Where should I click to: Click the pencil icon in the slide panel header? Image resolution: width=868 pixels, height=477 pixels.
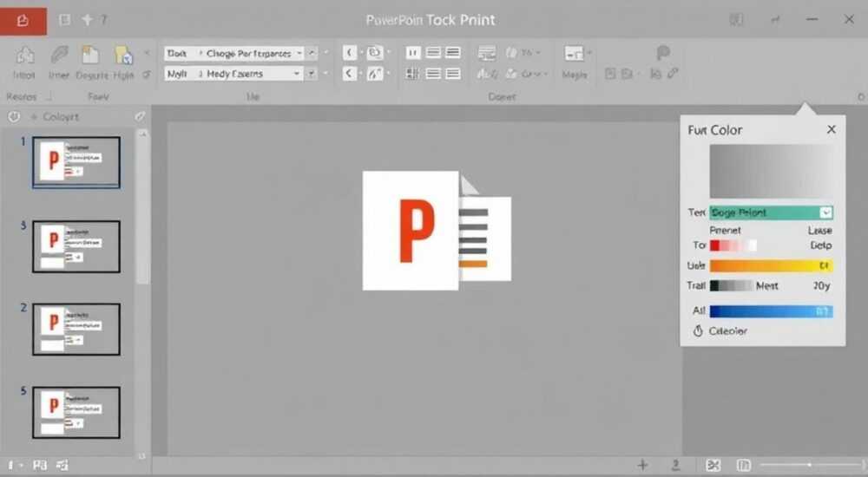coord(140,116)
